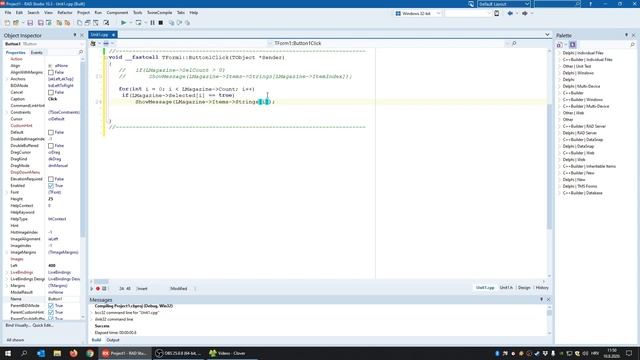The height and width of the screenshot is (360, 640).
Task: Open the Run button dropdown arrow
Action: (131, 23)
